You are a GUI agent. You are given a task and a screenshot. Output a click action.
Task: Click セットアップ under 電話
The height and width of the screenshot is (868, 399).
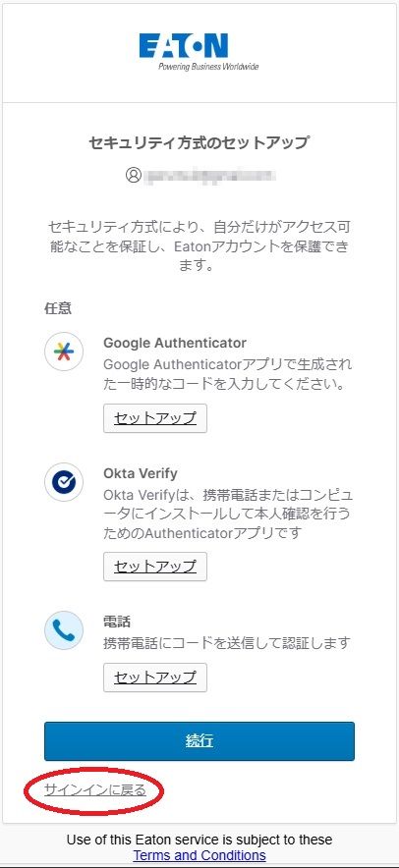pyautogui.click(x=155, y=678)
